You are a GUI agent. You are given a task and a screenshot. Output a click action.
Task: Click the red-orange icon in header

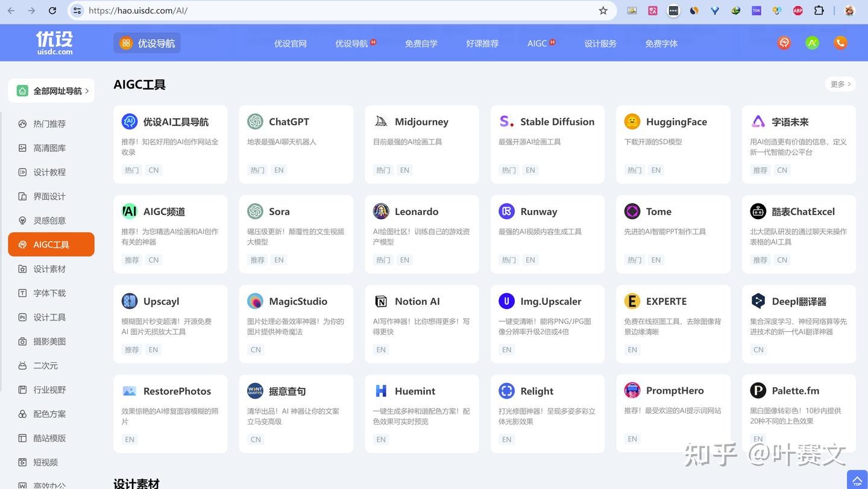[x=784, y=43]
